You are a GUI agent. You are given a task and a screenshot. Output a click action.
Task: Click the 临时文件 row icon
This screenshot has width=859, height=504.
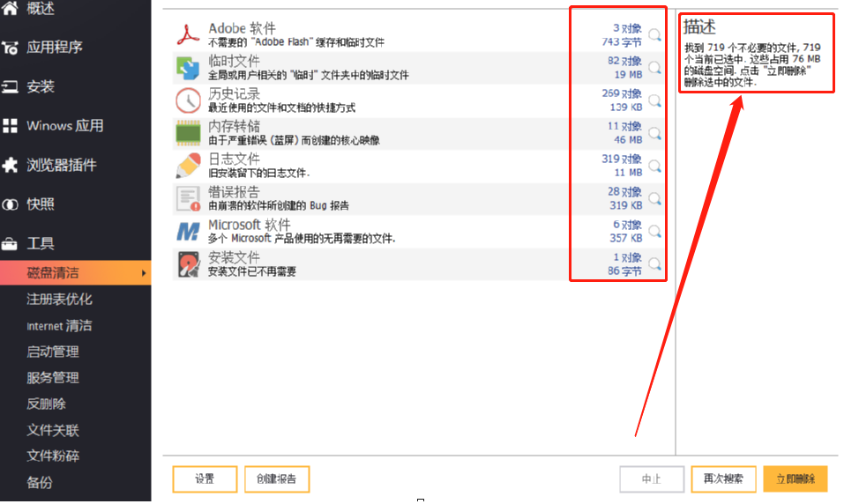pyautogui.click(x=188, y=68)
